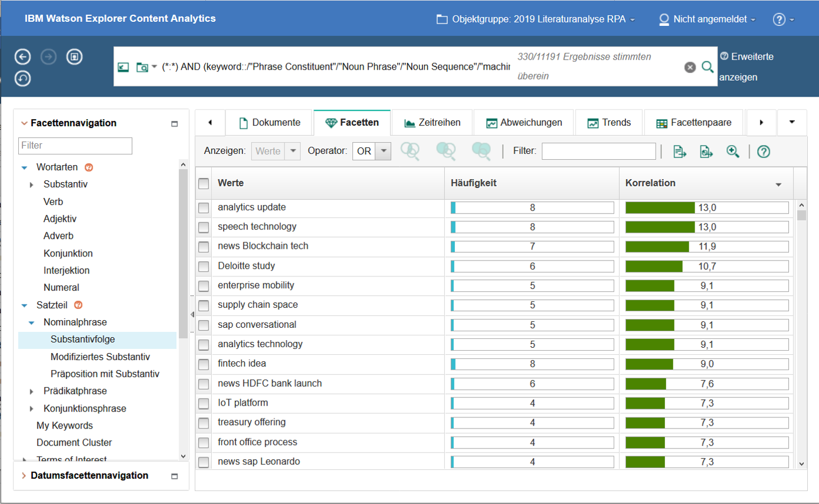
Task: Show previous tabs with the left arrow
Action: pyautogui.click(x=210, y=123)
